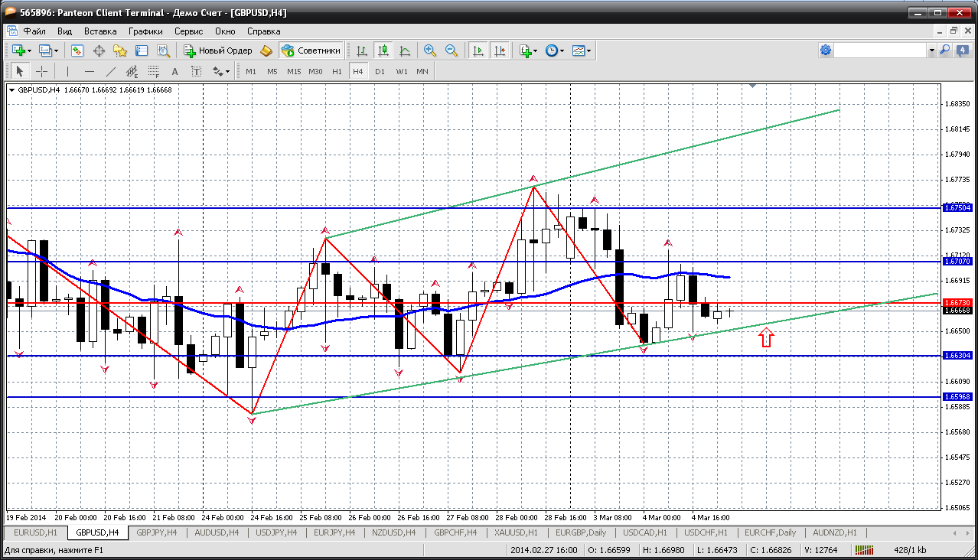Open the Periods clock dropdown

[x=554, y=50]
